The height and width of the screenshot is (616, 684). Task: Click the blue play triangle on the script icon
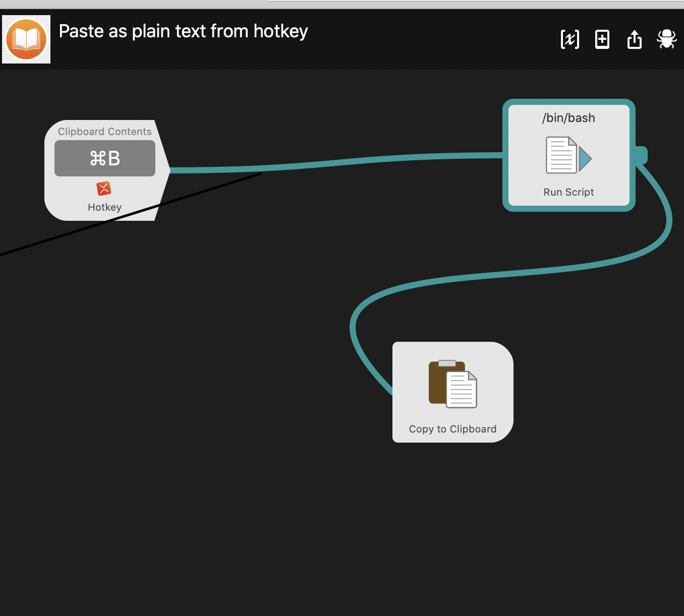click(585, 158)
